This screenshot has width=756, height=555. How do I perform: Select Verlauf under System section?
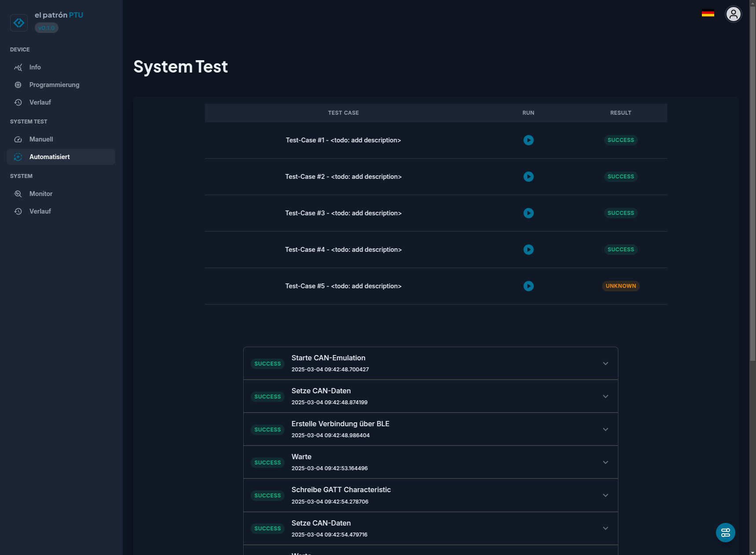coord(61,211)
